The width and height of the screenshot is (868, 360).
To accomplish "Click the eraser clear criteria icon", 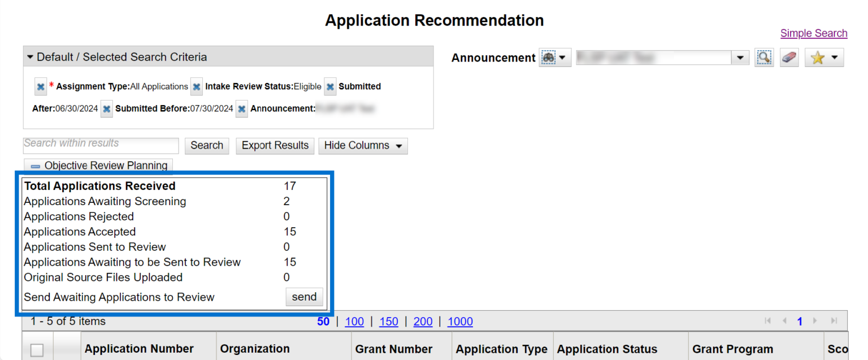I will [789, 58].
